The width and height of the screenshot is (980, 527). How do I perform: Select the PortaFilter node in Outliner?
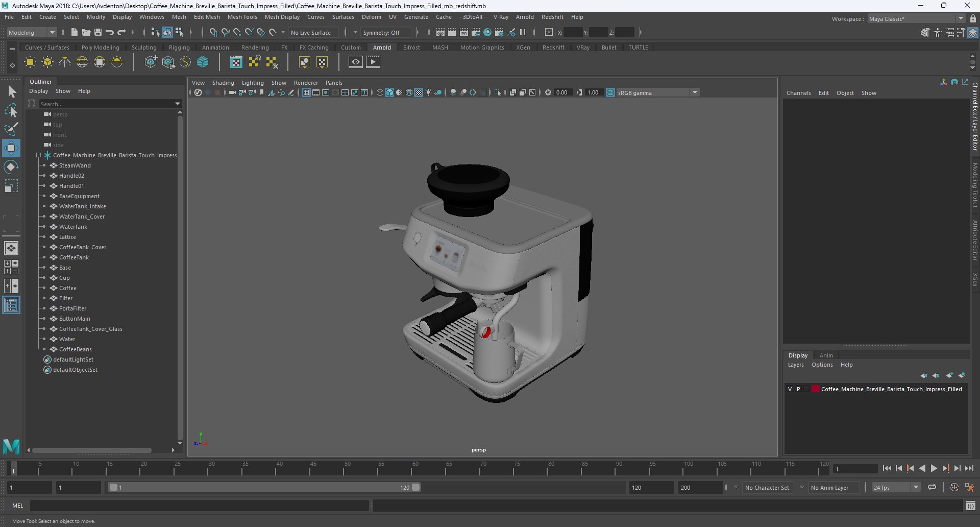coord(72,308)
